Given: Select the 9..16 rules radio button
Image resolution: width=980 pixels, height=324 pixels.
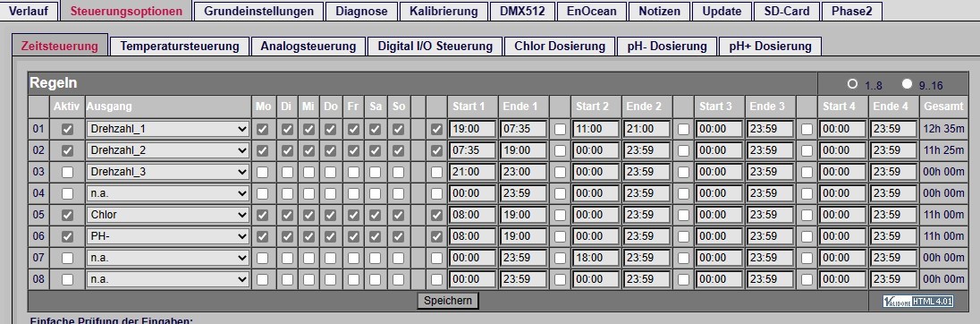Looking at the screenshot, I should click(907, 84).
